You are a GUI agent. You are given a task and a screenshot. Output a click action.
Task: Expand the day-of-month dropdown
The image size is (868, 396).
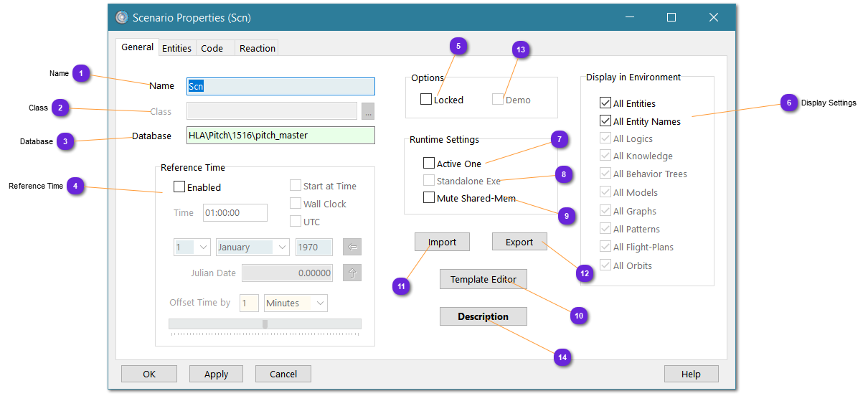[x=192, y=247]
